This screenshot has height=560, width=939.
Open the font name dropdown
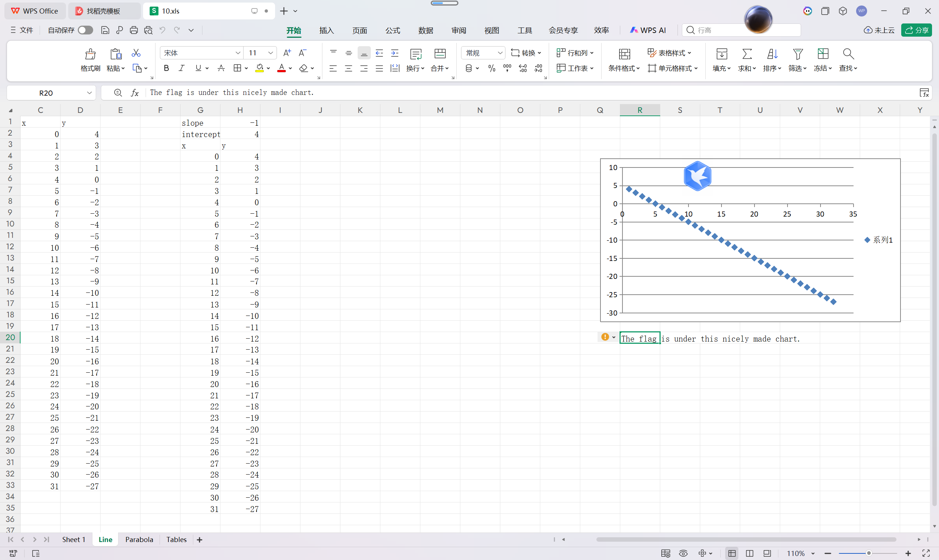(238, 53)
